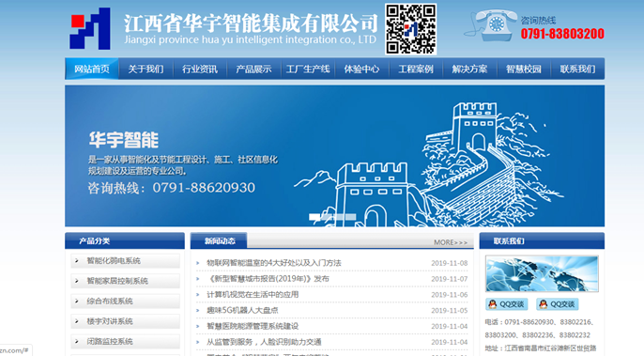Viewport: 644px width, 356px height.
Task: Open the 智慧校园 navigation item
Action: click(x=524, y=69)
